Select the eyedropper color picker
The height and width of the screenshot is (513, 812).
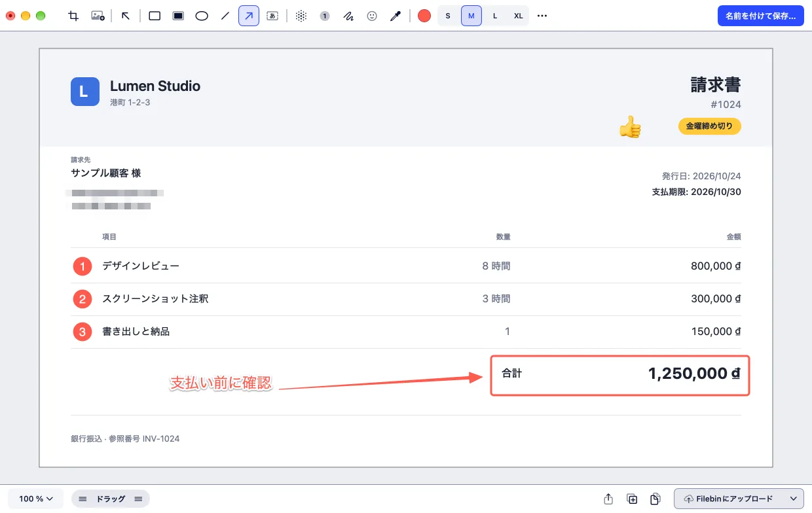point(395,16)
